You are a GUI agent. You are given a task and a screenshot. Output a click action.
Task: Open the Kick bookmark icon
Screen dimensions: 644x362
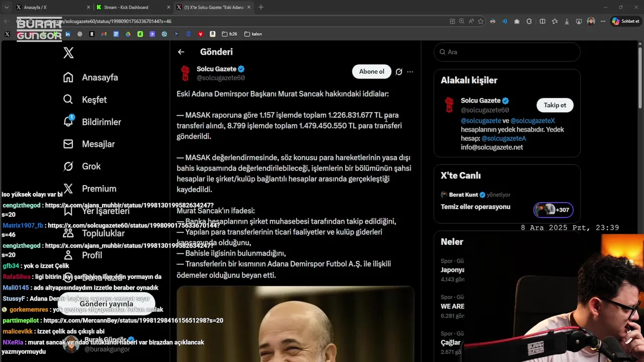pyautogui.click(x=92, y=34)
